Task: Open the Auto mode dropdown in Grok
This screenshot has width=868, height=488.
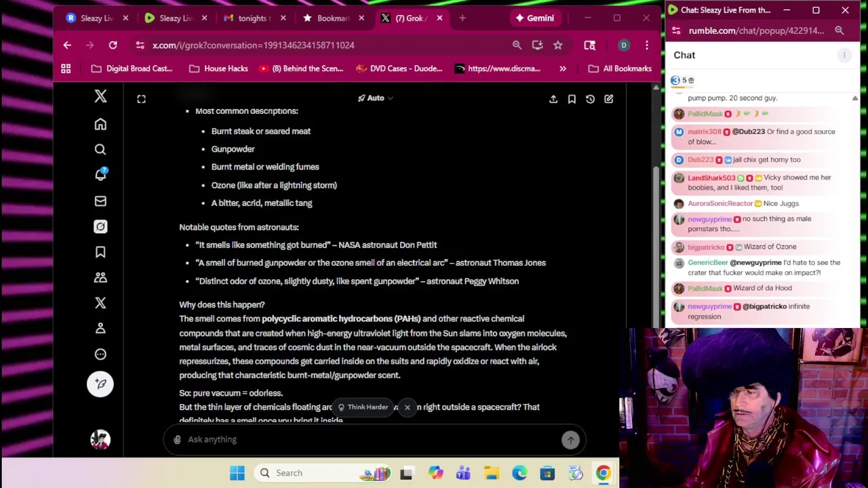Action: (376, 98)
